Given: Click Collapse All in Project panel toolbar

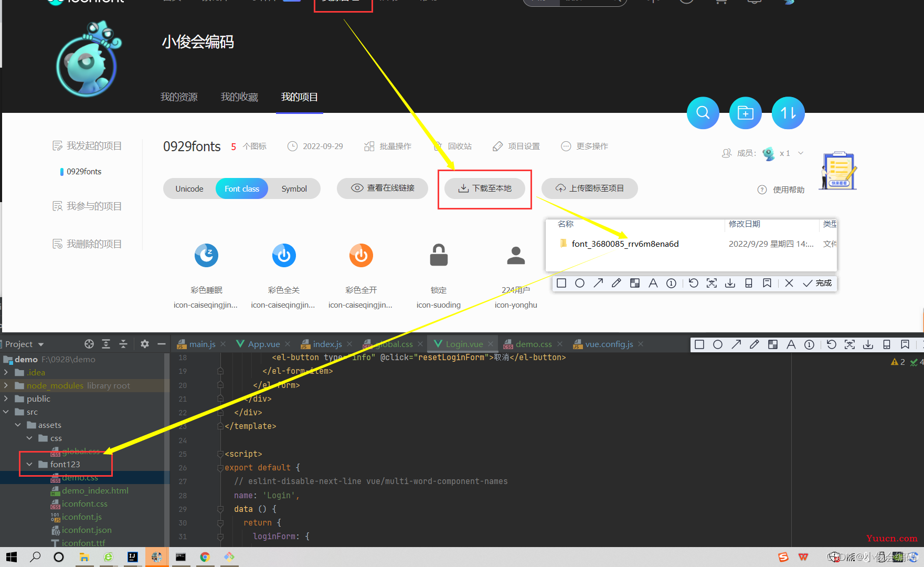Looking at the screenshot, I should coord(123,344).
